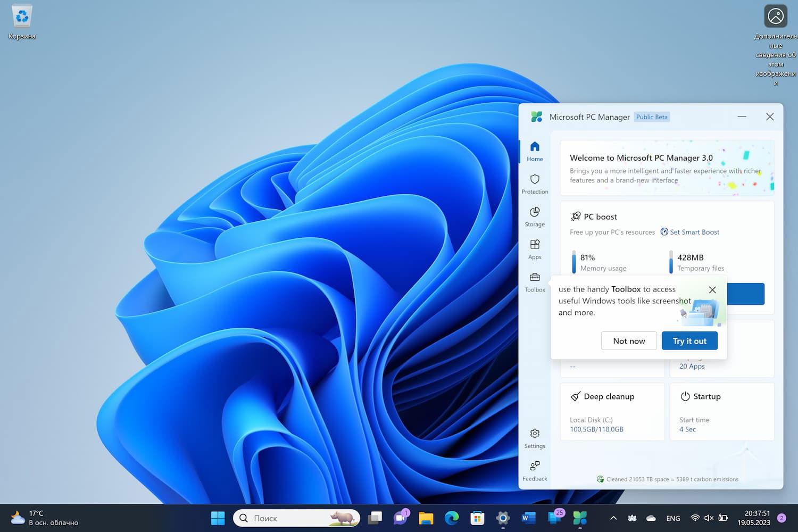
Task: Click the 100,5GB/118,0GB disk usage text
Action: 596,429
